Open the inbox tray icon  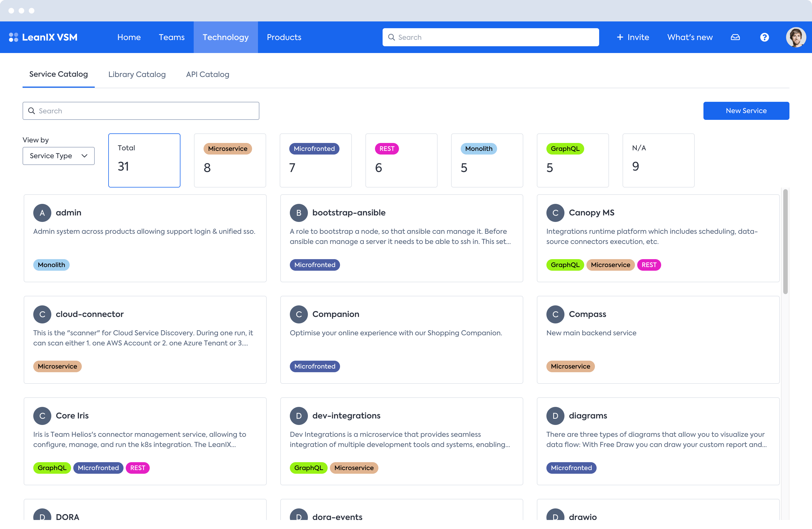pos(735,37)
